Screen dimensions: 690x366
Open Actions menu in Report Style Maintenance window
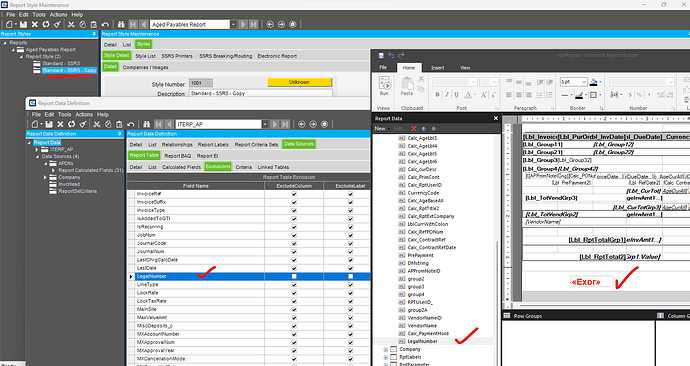(x=58, y=15)
